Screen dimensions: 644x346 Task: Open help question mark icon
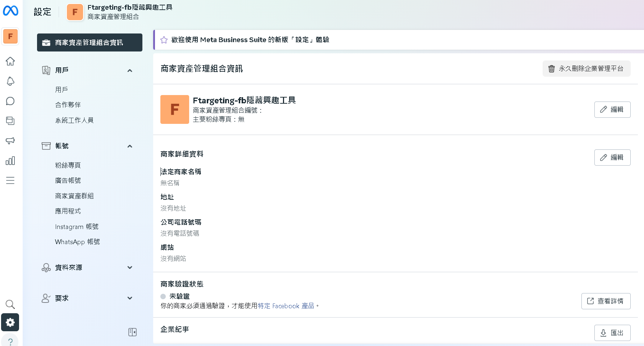coord(10,341)
